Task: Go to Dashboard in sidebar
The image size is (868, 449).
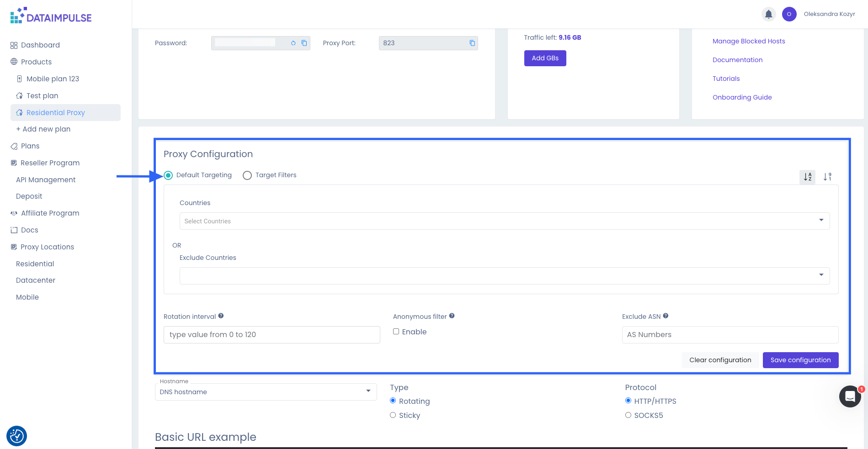Action: pyautogui.click(x=40, y=45)
